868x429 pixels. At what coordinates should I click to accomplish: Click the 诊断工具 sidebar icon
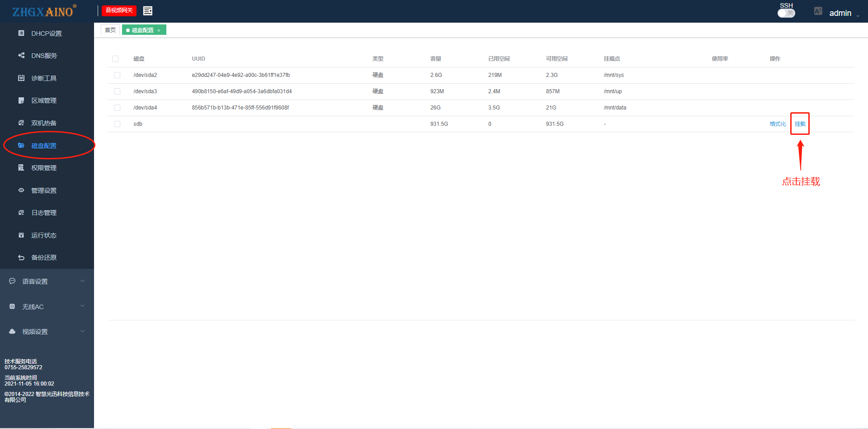pos(21,78)
